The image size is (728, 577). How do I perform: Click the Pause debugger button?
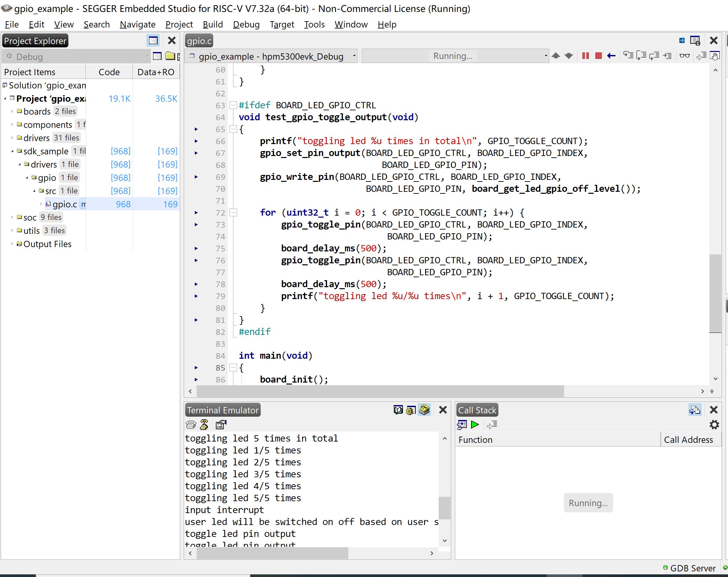coord(585,55)
